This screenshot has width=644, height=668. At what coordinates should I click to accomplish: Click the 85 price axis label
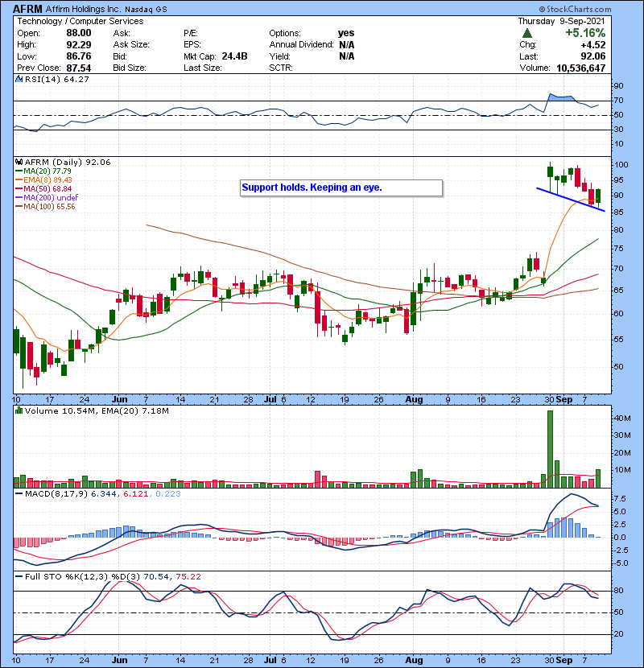618,212
